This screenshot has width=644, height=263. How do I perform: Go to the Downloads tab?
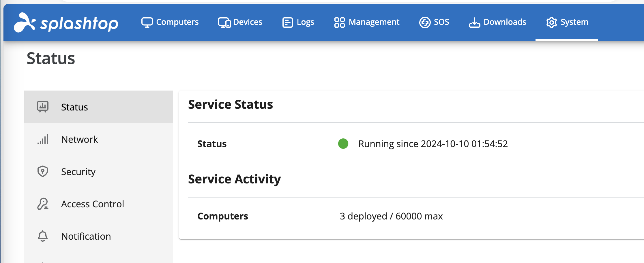[497, 22]
